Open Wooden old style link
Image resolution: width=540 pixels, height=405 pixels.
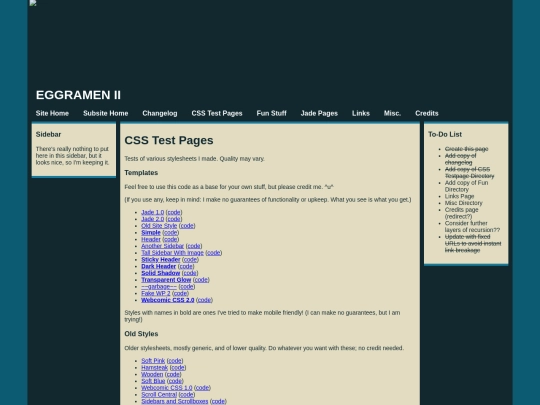point(152,374)
